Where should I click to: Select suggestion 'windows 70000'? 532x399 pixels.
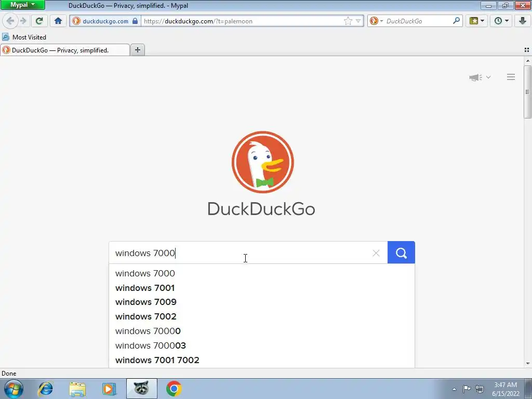pos(262,331)
